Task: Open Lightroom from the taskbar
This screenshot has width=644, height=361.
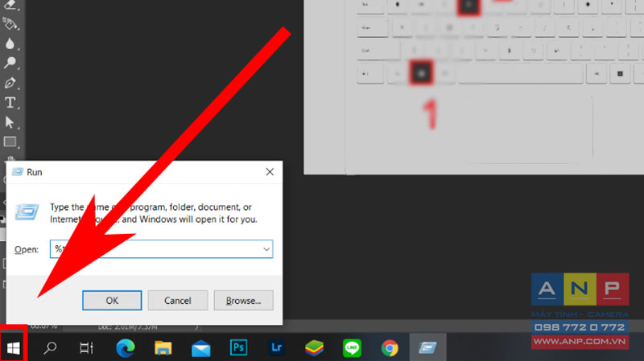Action: point(276,348)
